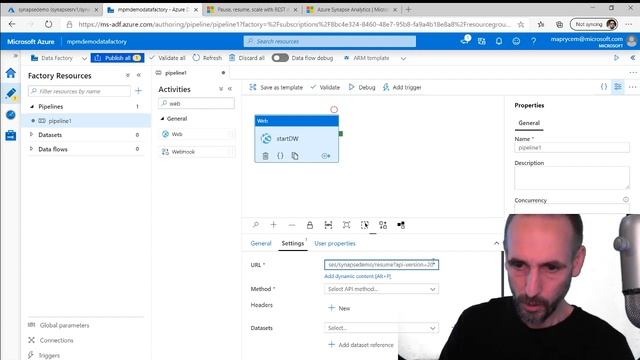Zoom out canvas with minus icon
The width and height of the screenshot is (640, 360).
[x=291, y=225]
